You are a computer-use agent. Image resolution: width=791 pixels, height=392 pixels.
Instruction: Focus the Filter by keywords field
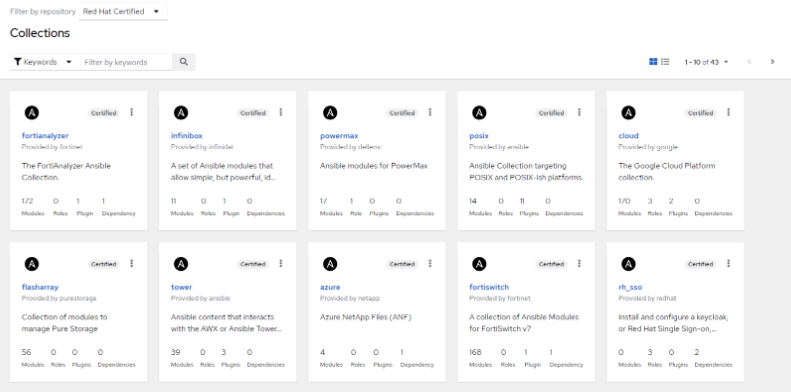(126, 62)
